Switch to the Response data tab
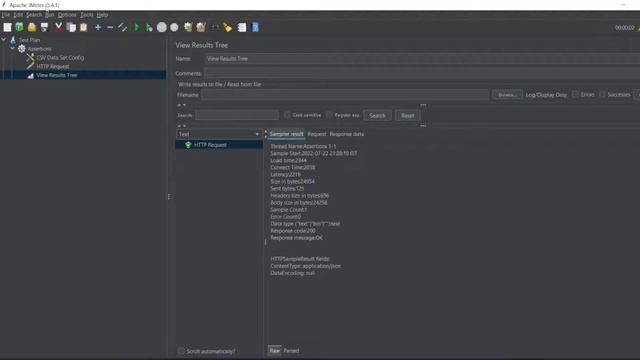 (x=347, y=134)
